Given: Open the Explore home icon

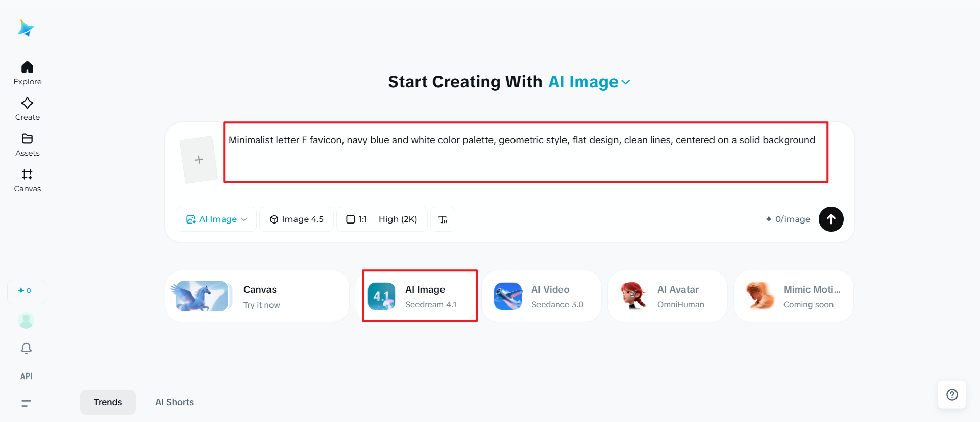Looking at the screenshot, I should click(x=27, y=68).
